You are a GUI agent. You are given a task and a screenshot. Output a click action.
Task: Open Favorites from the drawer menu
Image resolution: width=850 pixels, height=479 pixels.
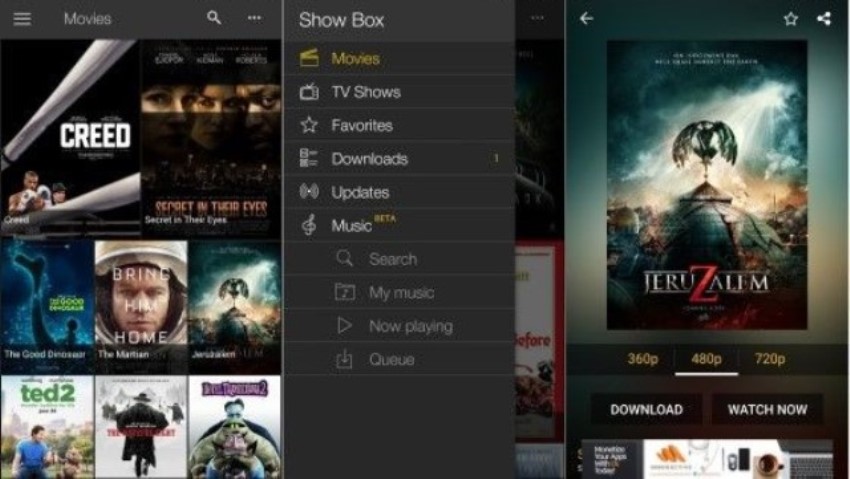(399, 125)
